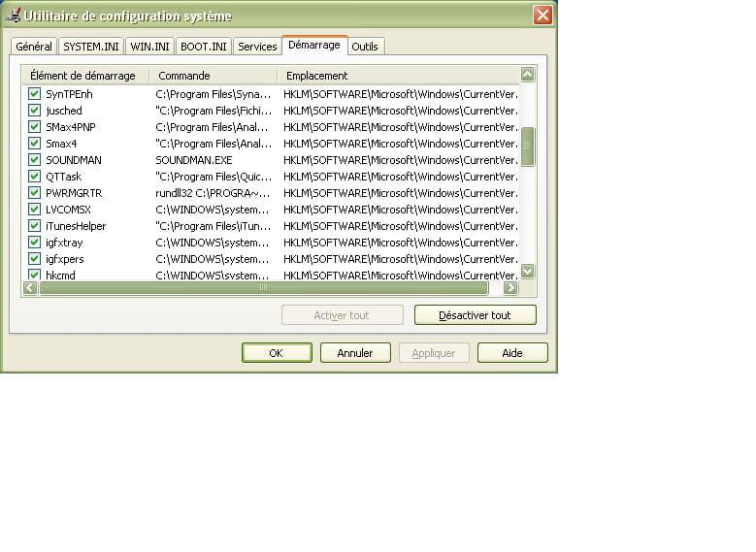Toggle the Smax4 startup checkbox
The width and height of the screenshot is (756, 552).
pos(34,144)
